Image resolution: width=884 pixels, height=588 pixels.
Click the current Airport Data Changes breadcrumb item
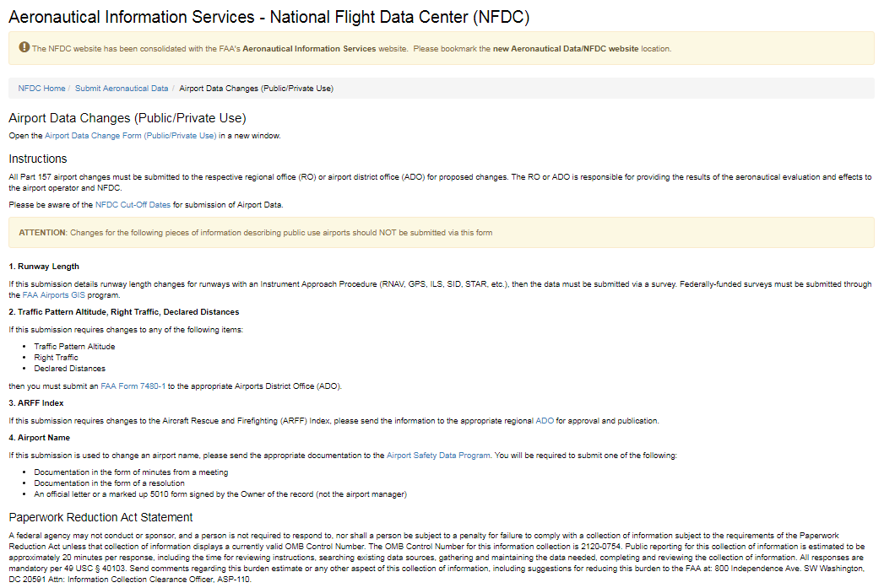click(x=257, y=88)
